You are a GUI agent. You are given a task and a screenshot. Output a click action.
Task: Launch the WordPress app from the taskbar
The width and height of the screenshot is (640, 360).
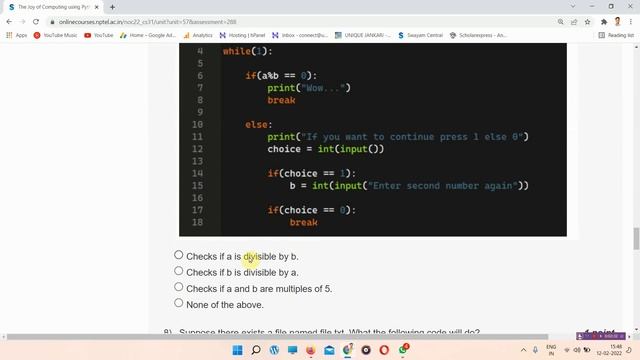pos(274,350)
